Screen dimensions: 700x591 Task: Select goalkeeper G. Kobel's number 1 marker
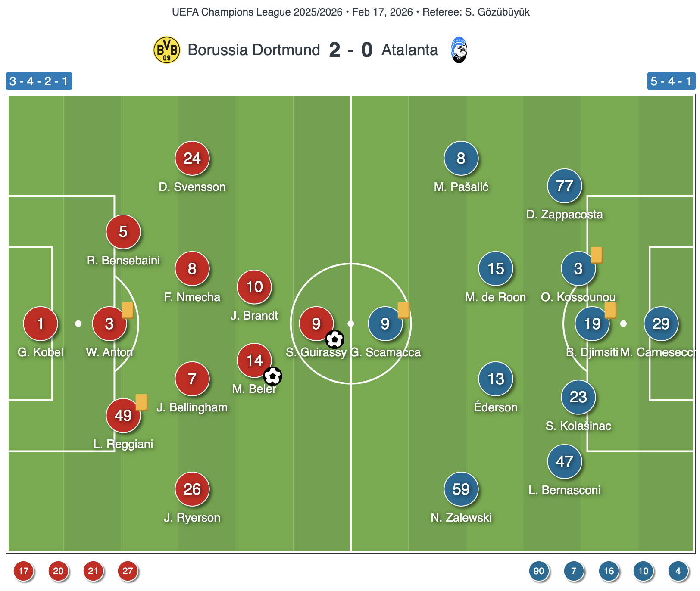(x=41, y=323)
